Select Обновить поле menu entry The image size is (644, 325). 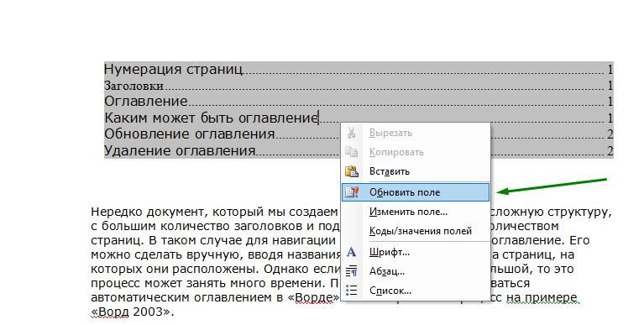pos(416,191)
